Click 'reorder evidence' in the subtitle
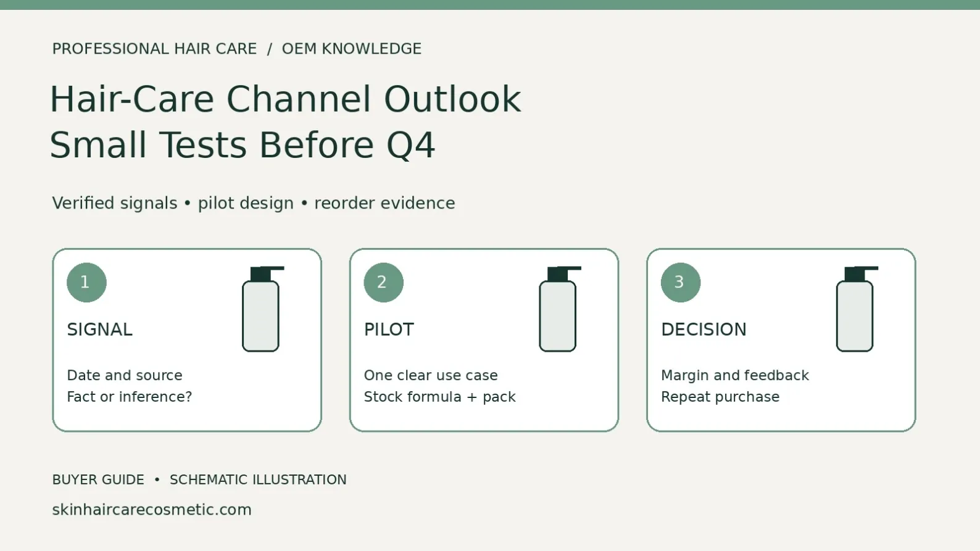This screenshot has height=551, width=980. (x=384, y=203)
